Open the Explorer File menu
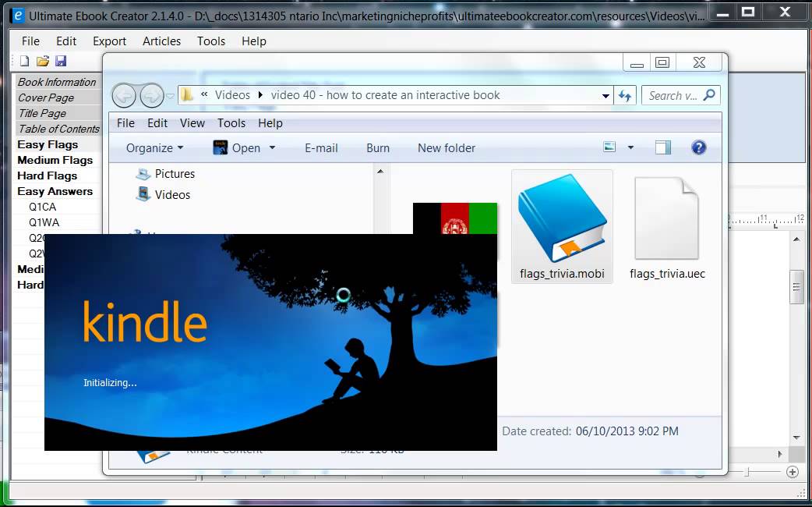The width and height of the screenshot is (812, 507). (125, 123)
